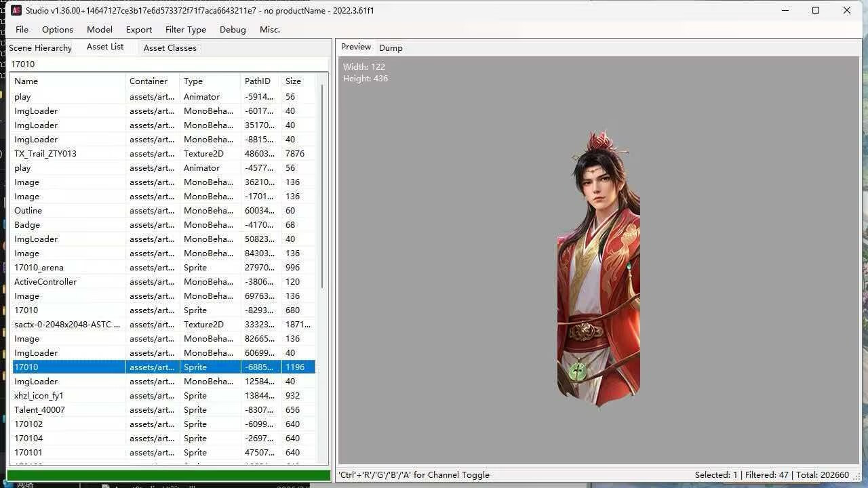Open the Filter Type menu
Viewport: 868px width, 488px height.
coord(186,29)
